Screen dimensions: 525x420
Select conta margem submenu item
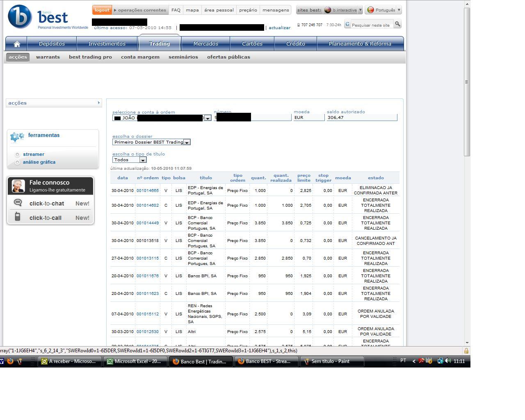pos(140,57)
